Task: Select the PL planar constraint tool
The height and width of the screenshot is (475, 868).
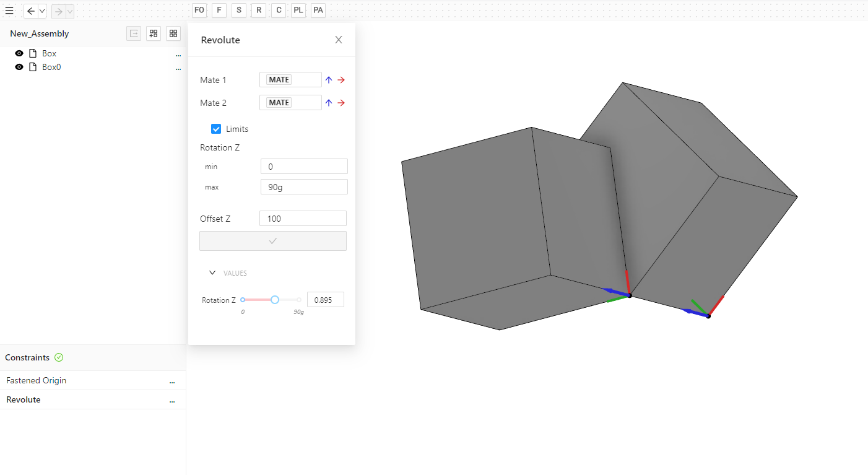Action: [298, 11]
